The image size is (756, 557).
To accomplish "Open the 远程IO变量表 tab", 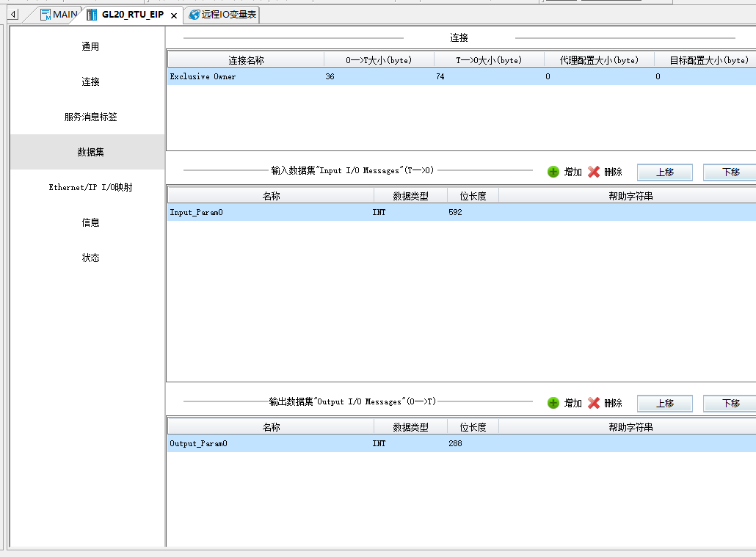I will click(x=222, y=15).
